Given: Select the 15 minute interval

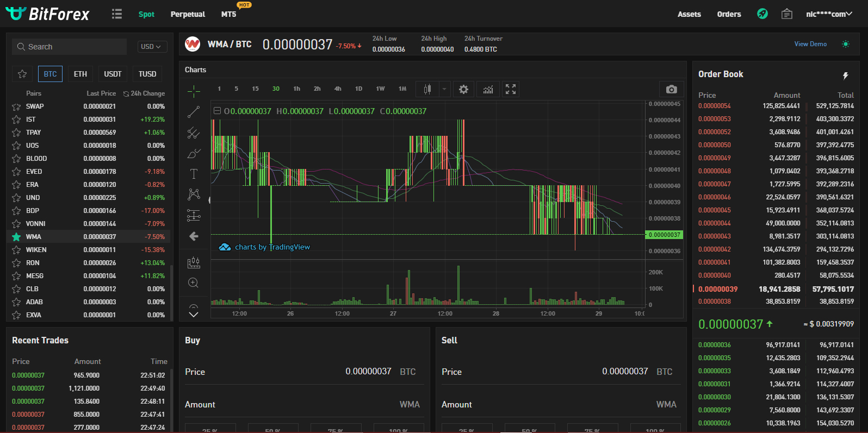Looking at the screenshot, I should pyautogui.click(x=255, y=89).
